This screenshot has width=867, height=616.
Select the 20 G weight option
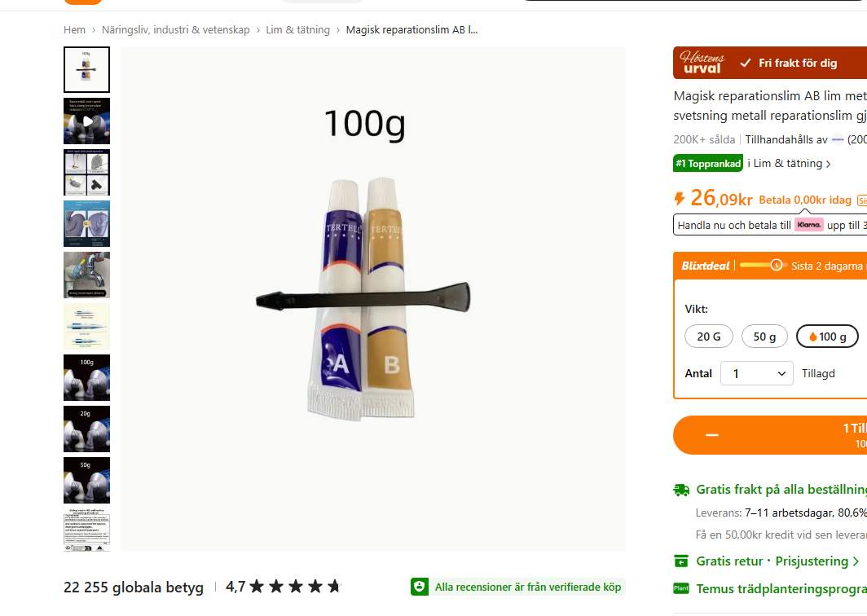pos(709,337)
